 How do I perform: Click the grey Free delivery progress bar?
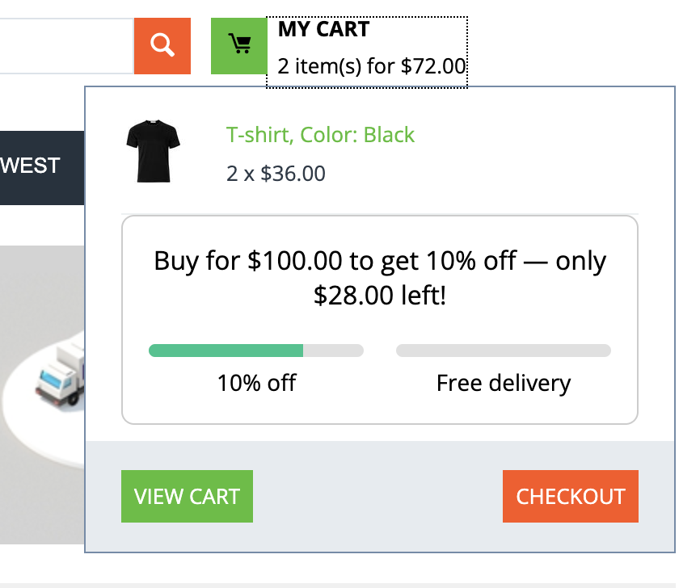click(x=503, y=351)
